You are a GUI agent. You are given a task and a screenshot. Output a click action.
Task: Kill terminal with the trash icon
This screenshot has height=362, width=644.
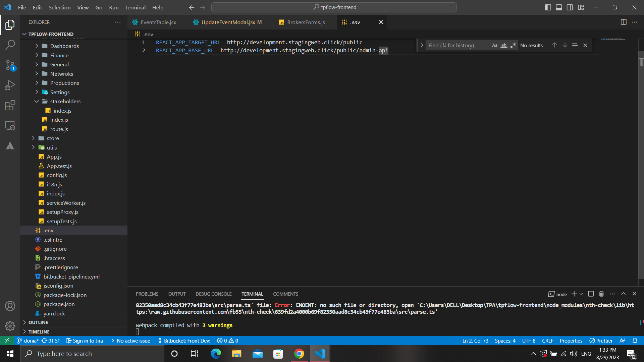601,294
